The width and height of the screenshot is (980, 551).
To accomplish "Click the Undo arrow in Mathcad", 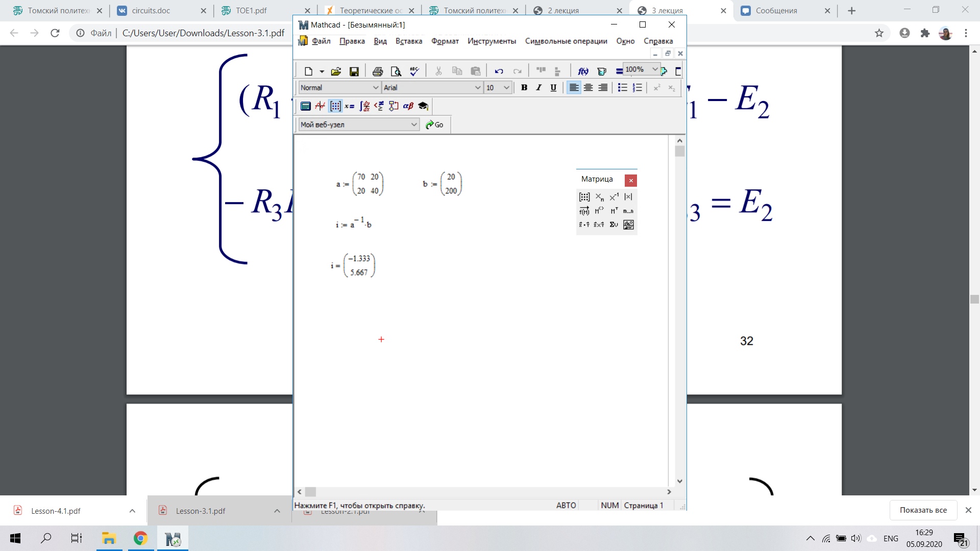I will coord(499,71).
